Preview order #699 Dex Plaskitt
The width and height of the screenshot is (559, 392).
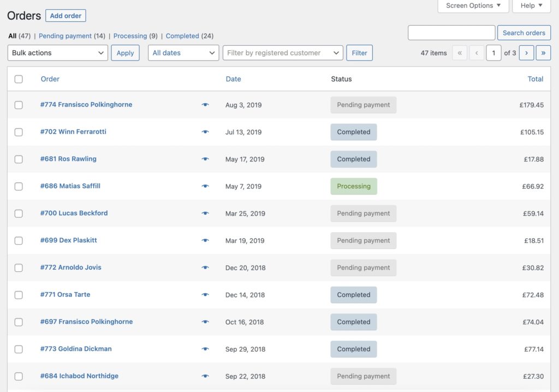click(x=205, y=240)
